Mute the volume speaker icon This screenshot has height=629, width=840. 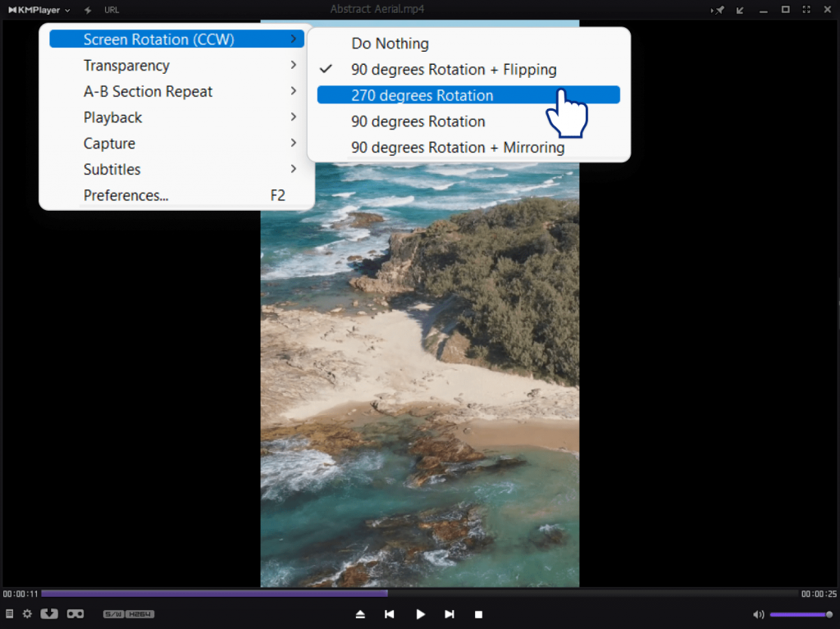pyautogui.click(x=758, y=614)
